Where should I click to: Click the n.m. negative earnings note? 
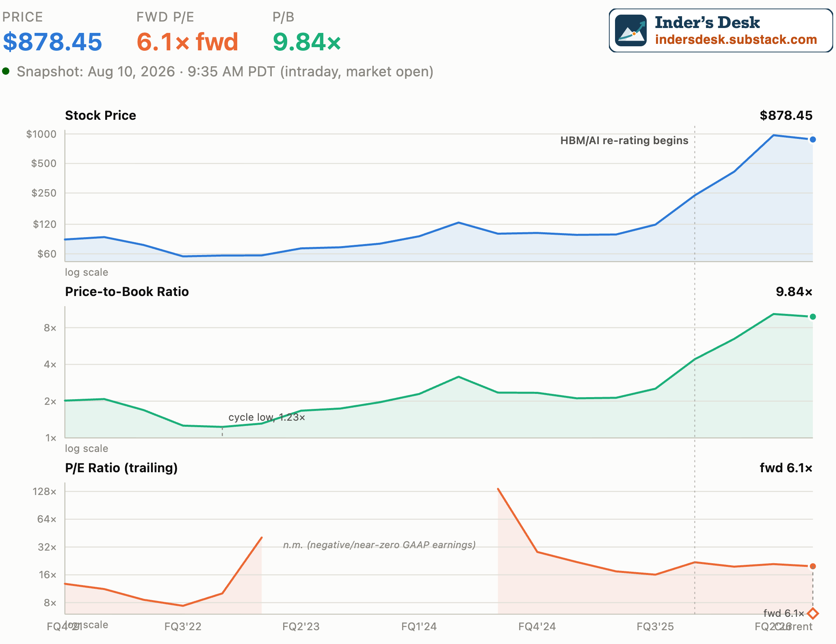tap(379, 545)
